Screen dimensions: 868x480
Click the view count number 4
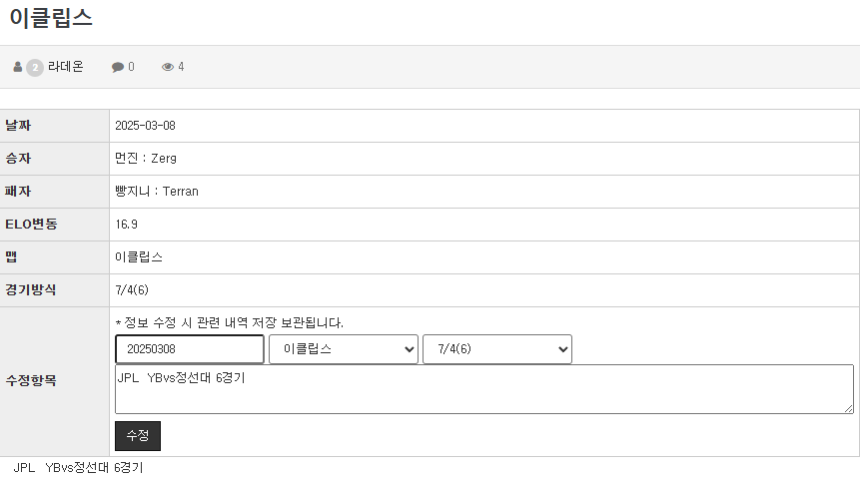pos(181,67)
